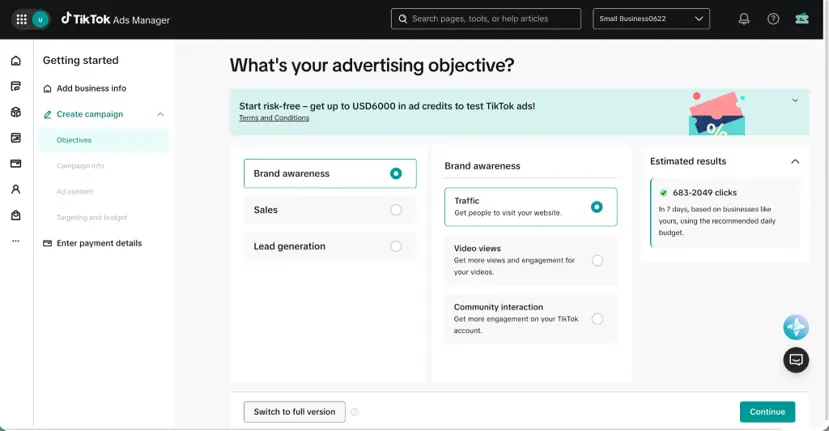Open Terms and Conditions link

click(x=274, y=118)
